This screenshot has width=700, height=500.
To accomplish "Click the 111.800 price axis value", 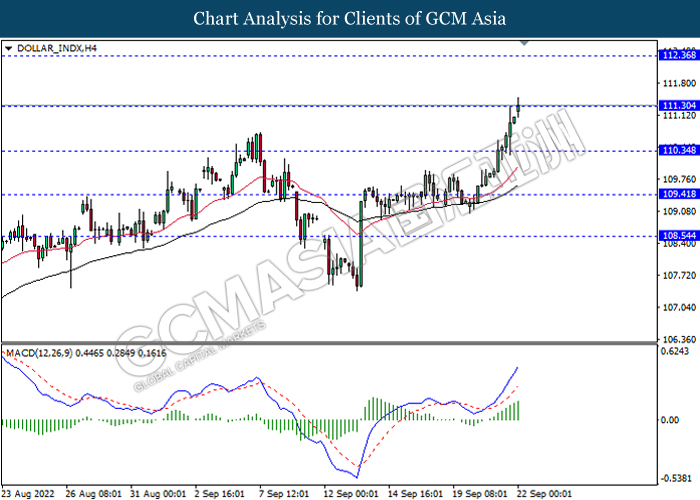I will [x=679, y=83].
